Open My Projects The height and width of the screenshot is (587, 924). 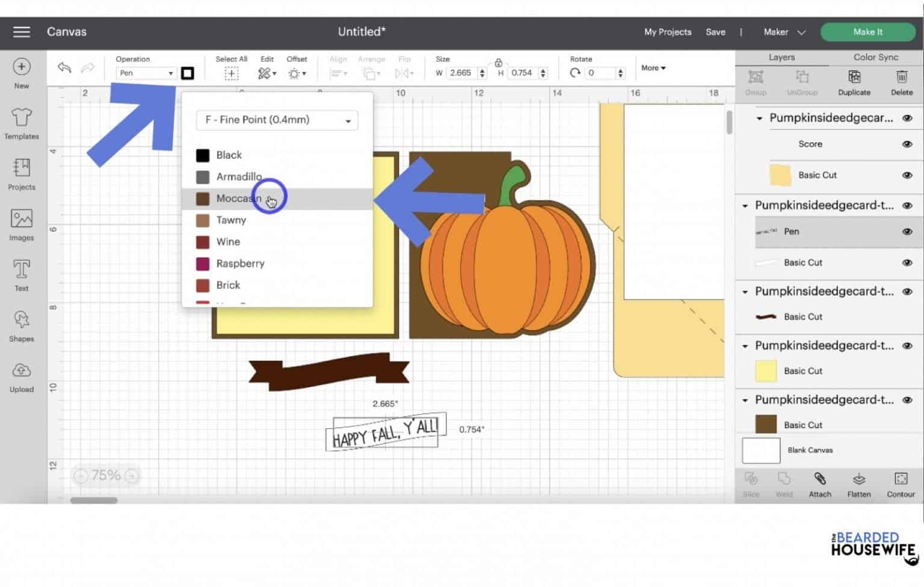(667, 32)
